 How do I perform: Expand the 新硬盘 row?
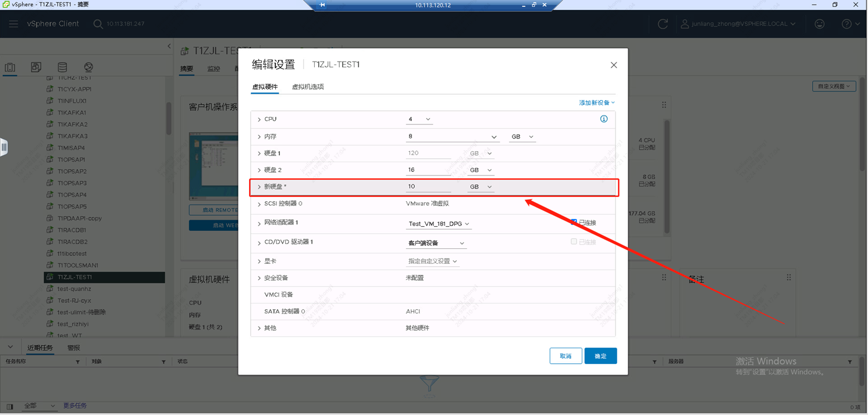point(259,187)
